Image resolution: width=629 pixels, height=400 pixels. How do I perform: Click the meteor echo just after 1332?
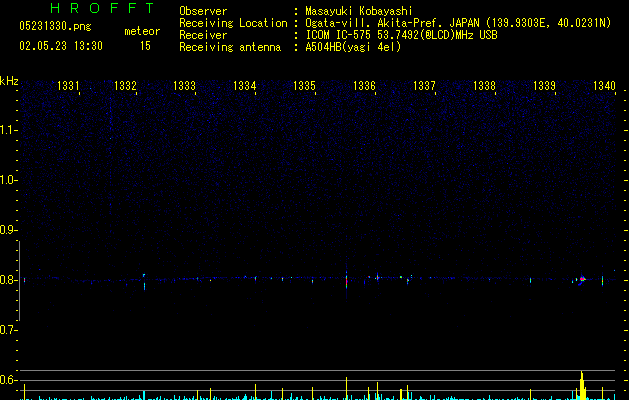tap(144, 282)
